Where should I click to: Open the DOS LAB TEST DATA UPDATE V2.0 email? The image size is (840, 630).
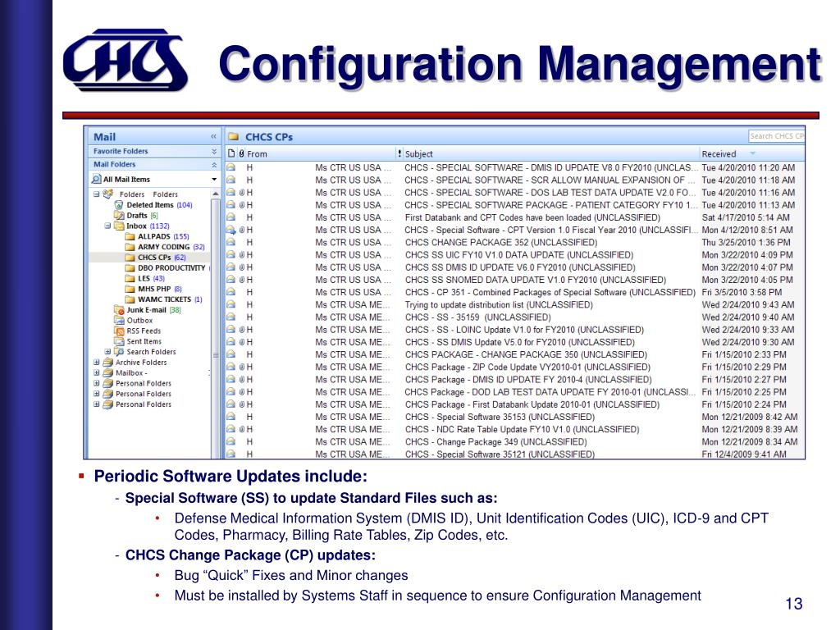tap(515, 192)
